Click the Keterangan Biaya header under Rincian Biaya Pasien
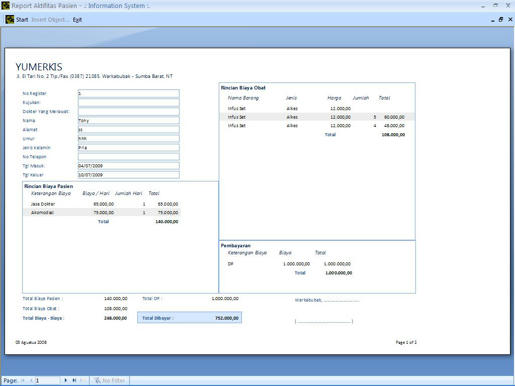Screen dimensions: 515x386 [51, 193]
